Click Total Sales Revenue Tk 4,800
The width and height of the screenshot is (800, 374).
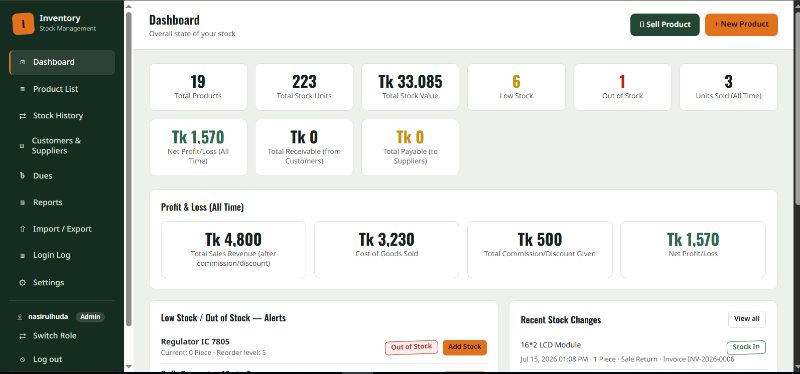pyautogui.click(x=234, y=250)
